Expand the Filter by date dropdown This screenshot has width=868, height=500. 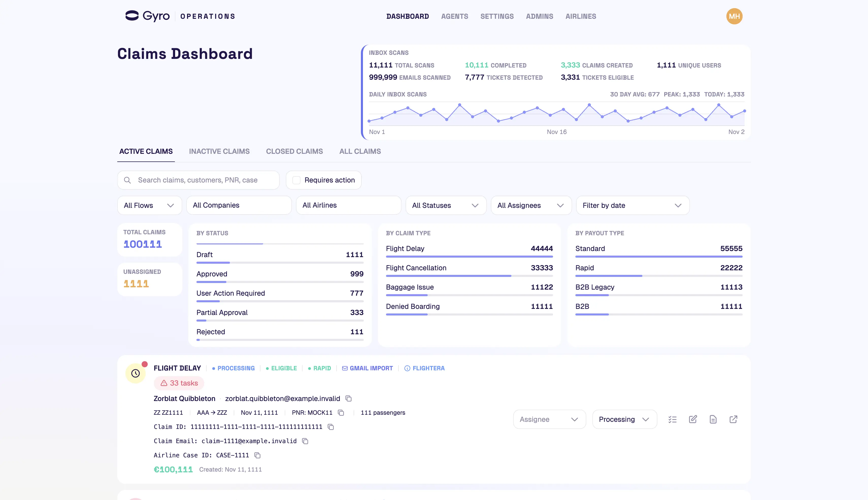coord(632,205)
